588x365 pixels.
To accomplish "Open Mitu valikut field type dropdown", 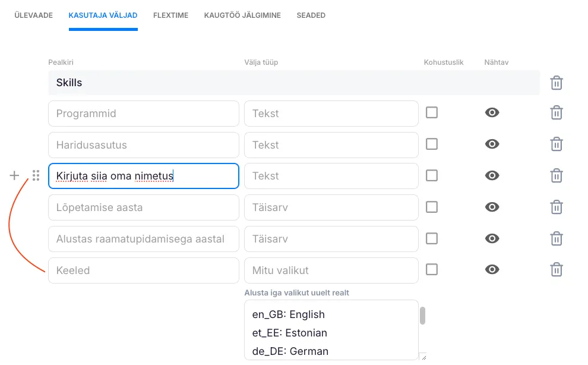I will coord(331,270).
